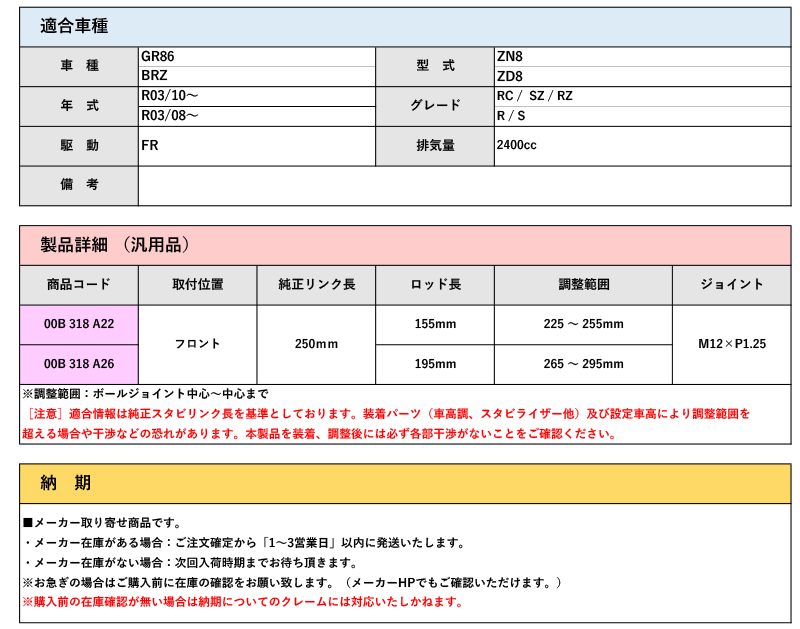Click the フロント mounting position cell
800x629 pixels.
coord(197,344)
